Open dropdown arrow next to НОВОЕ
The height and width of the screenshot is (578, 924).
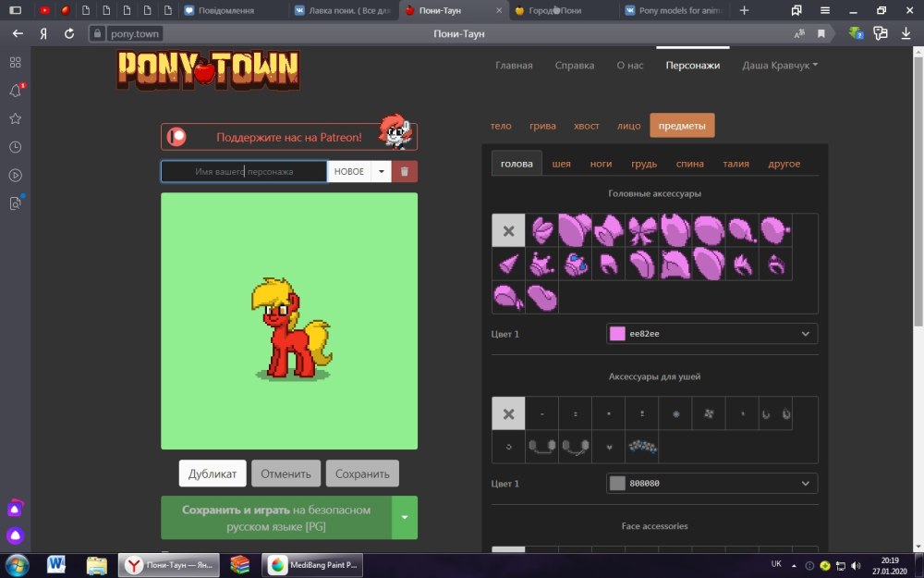tap(381, 172)
